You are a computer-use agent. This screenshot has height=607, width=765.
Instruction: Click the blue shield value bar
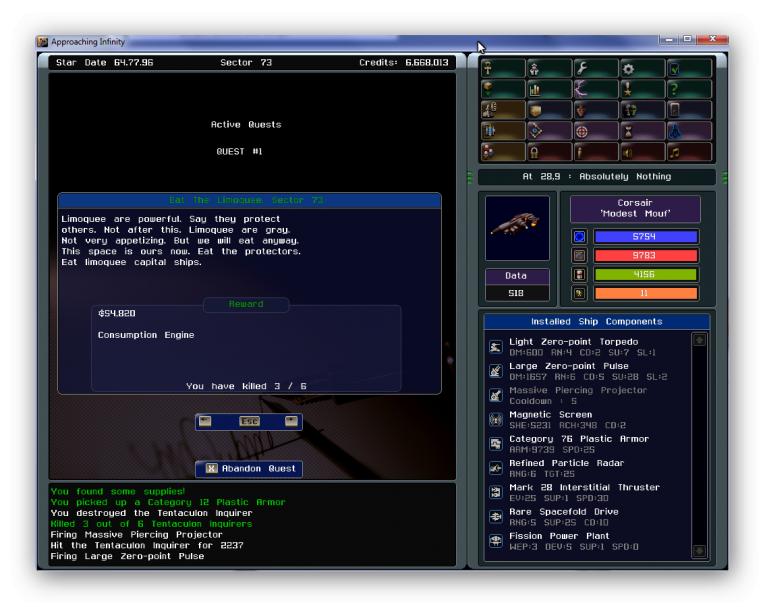click(645, 237)
